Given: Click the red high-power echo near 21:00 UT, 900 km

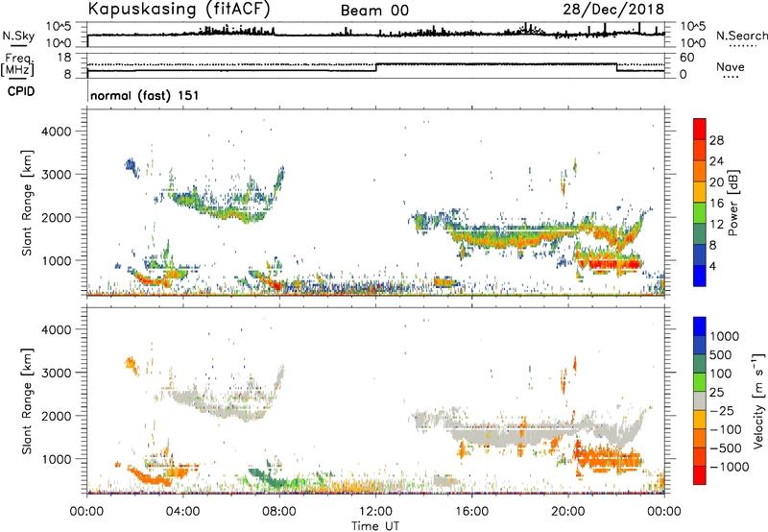Looking at the screenshot, I should coord(612,264).
